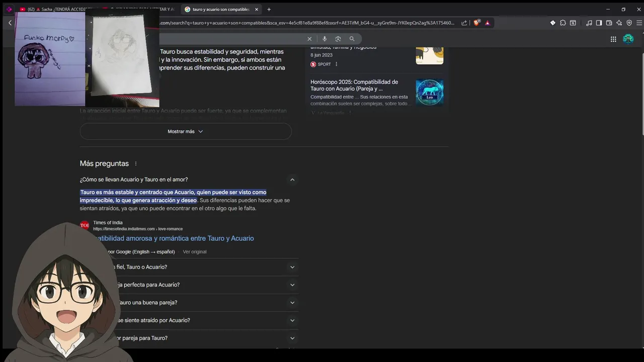Click the Brave Rewards triangle icon
The height and width of the screenshot is (362, 644).
point(487,23)
